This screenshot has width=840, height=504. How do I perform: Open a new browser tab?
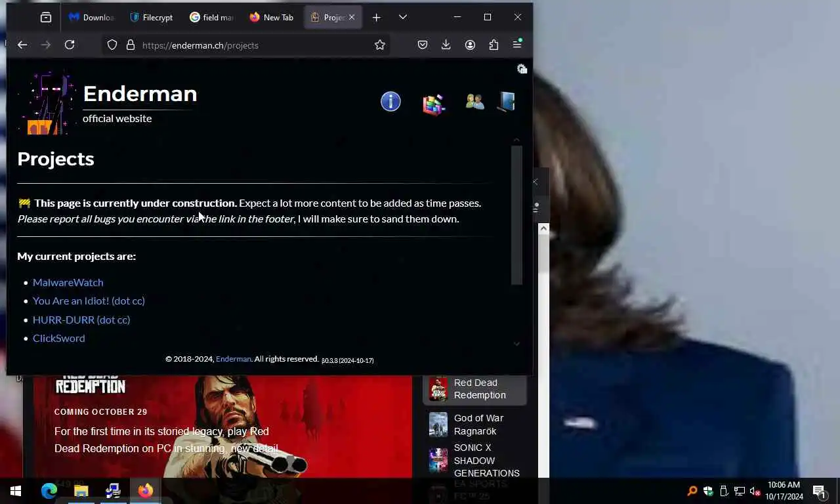tap(376, 18)
